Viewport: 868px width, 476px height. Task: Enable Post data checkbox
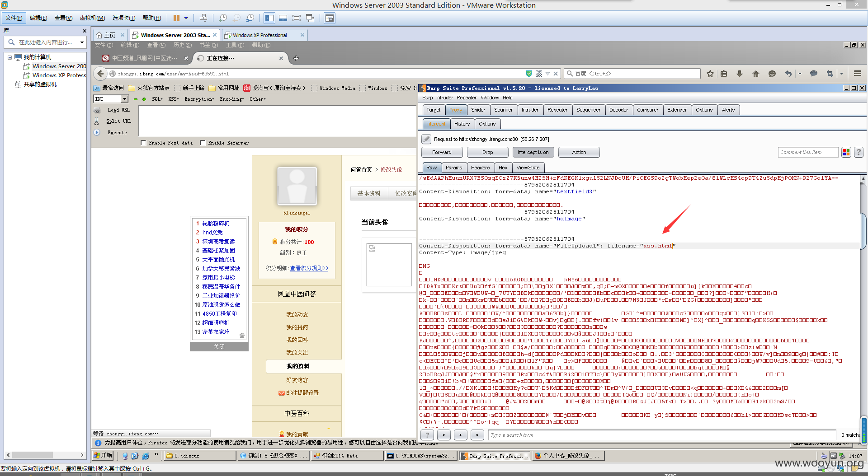[x=143, y=143]
